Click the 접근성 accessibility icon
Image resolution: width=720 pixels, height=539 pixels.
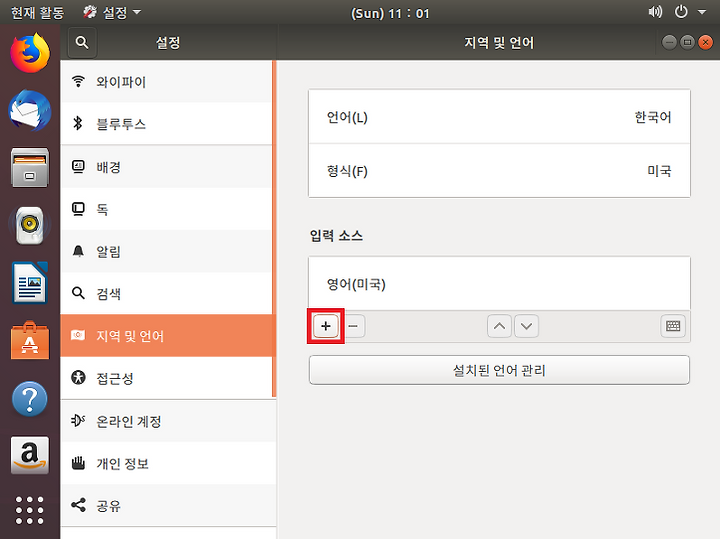(x=79, y=377)
